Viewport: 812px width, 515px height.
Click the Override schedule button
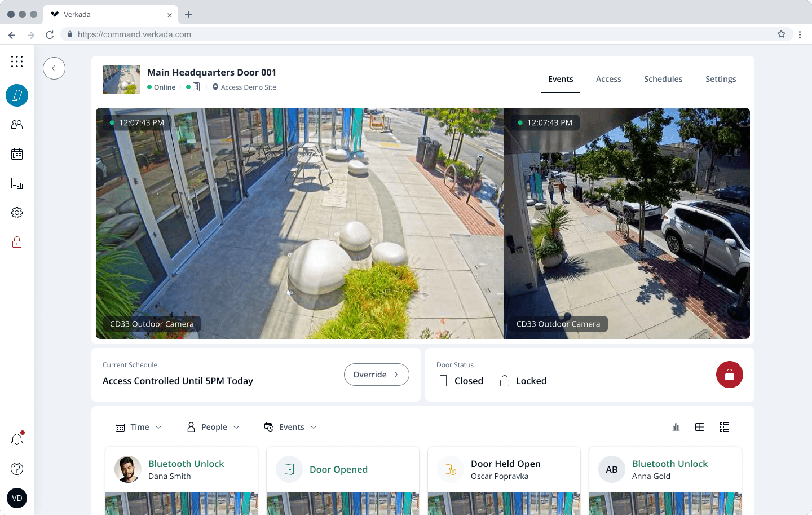click(376, 375)
